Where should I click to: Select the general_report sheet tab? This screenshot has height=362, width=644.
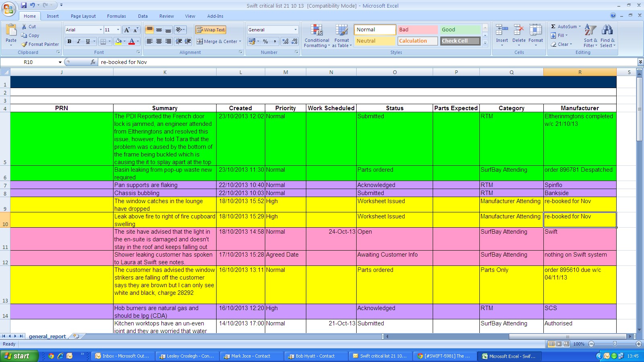47,336
